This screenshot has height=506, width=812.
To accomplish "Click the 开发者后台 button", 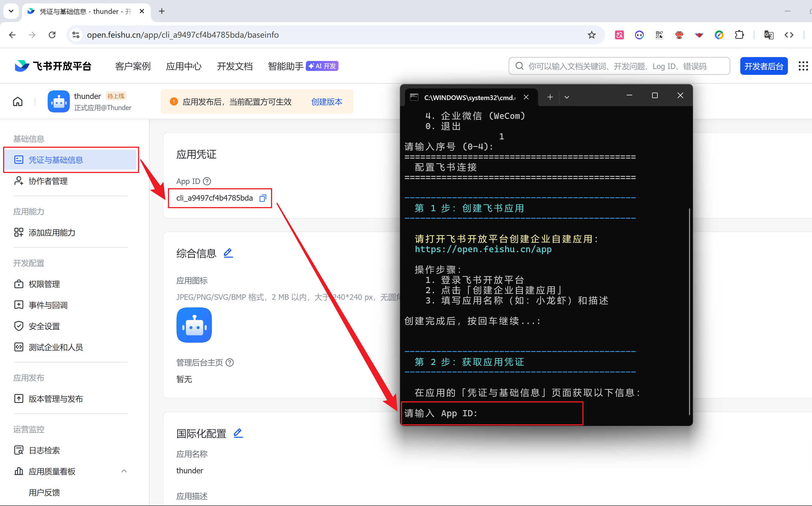I will pyautogui.click(x=764, y=66).
